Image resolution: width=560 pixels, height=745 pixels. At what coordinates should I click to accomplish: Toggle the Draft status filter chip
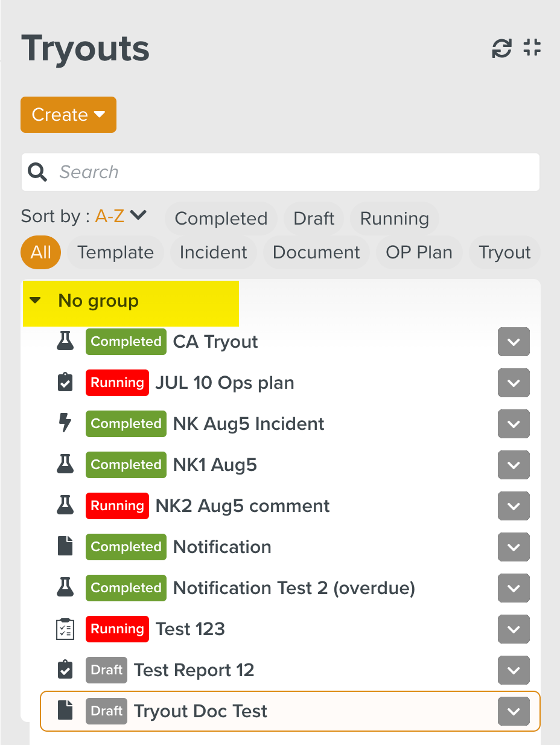coord(314,219)
